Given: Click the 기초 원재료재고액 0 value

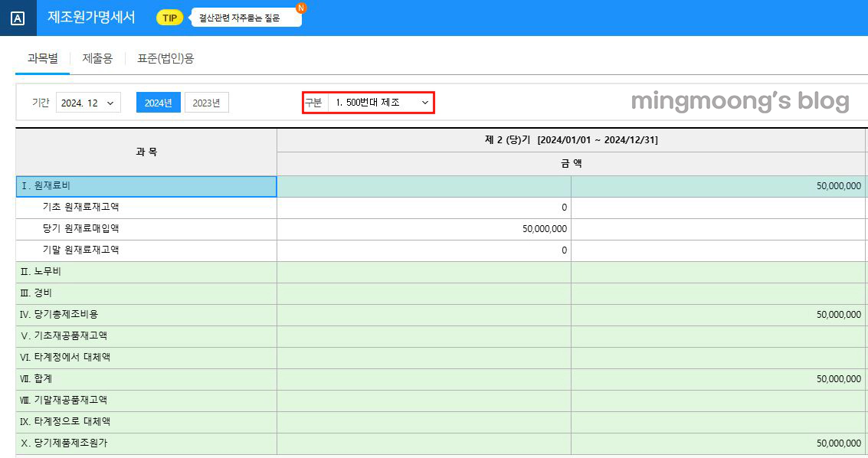Looking at the screenshot, I should [x=564, y=208].
